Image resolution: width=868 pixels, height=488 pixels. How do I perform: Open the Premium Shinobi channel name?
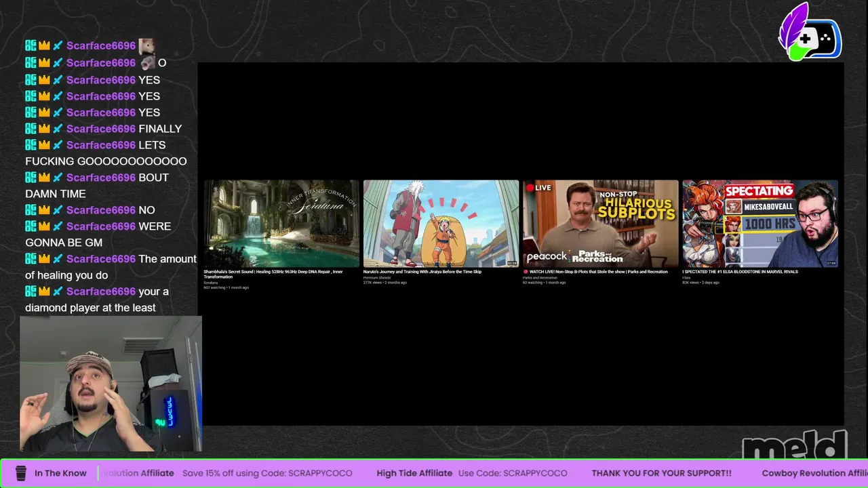click(377, 278)
